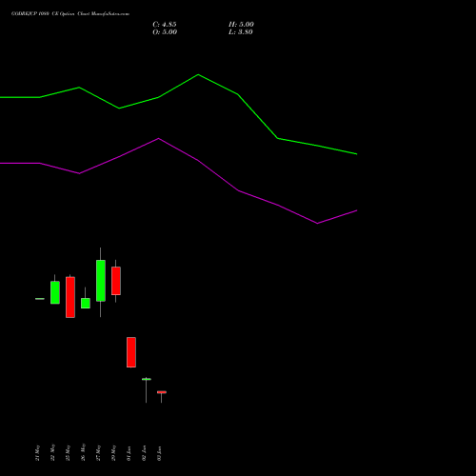Click the flat 21 May candlestick

pos(40,299)
